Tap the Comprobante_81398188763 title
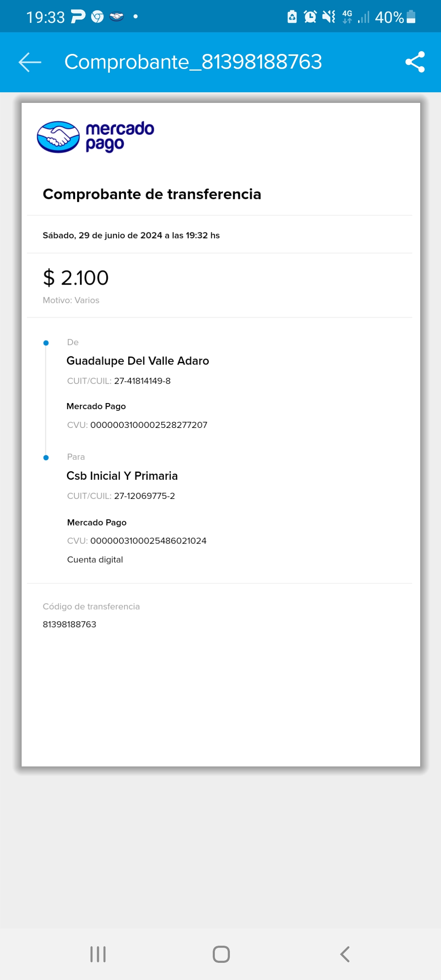The image size is (441, 980). pos(193,62)
